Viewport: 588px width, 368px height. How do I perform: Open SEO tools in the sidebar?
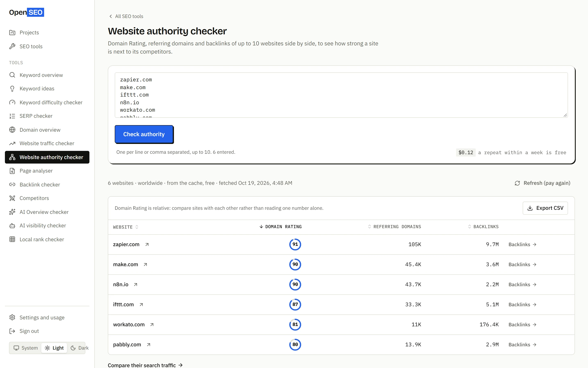point(47,46)
